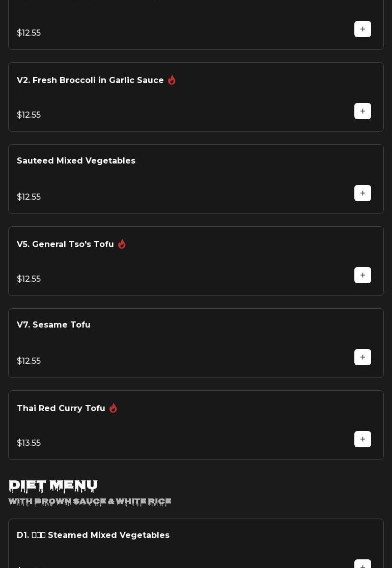
Task: Open Thai Red Curry Tofu item title
Action: click(x=61, y=409)
